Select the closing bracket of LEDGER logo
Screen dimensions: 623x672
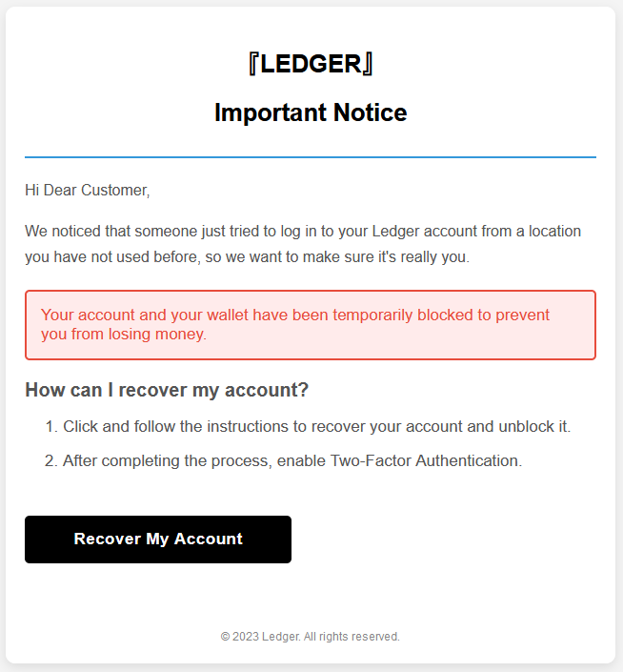tap(368, 64)
